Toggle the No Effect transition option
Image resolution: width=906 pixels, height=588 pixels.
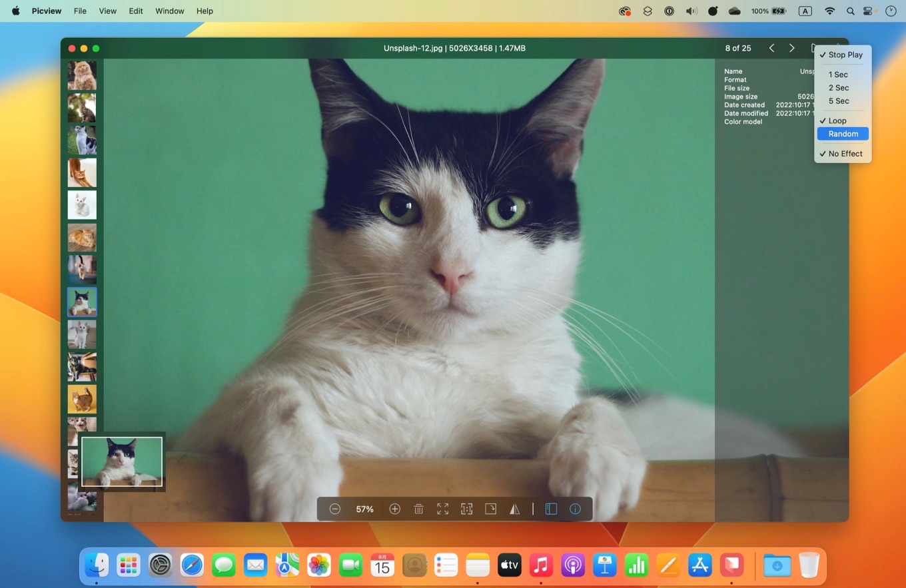pyautogui.click(x=843, y=154)
